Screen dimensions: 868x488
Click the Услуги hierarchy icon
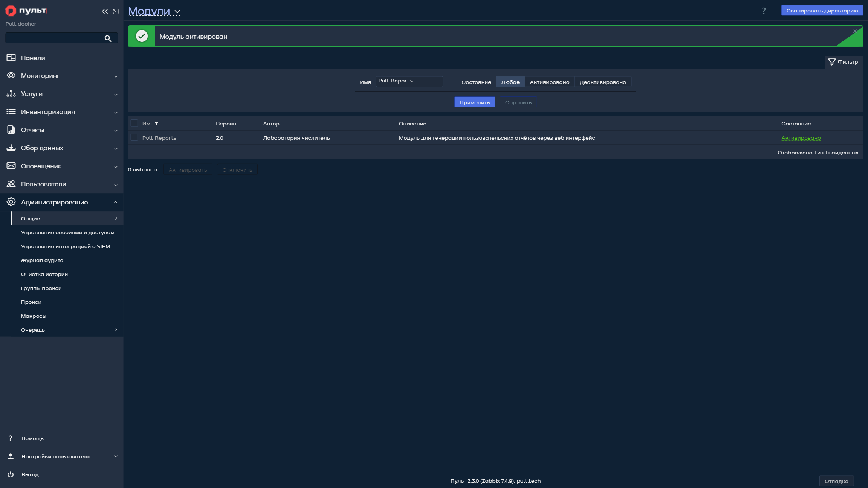tap(11, 93)
